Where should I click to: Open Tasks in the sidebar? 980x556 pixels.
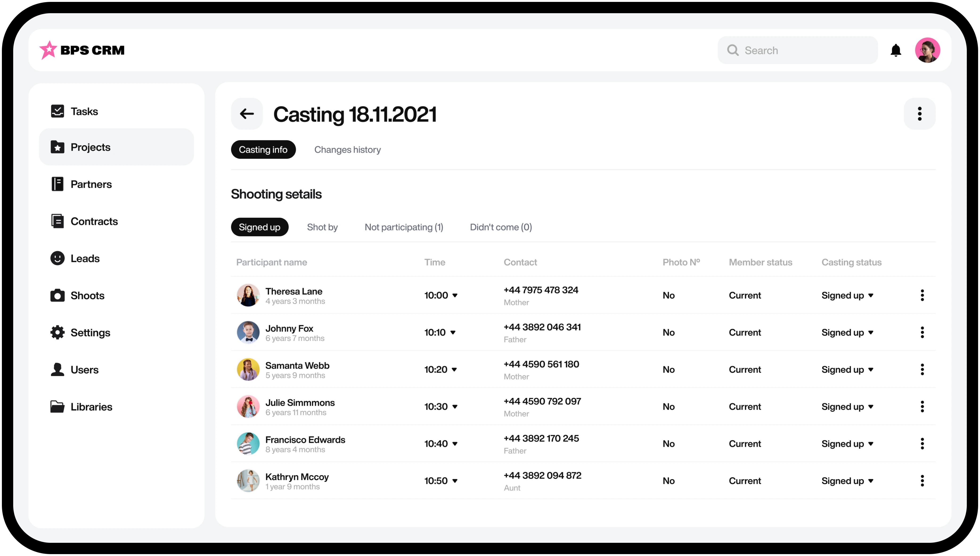[116, 111]
